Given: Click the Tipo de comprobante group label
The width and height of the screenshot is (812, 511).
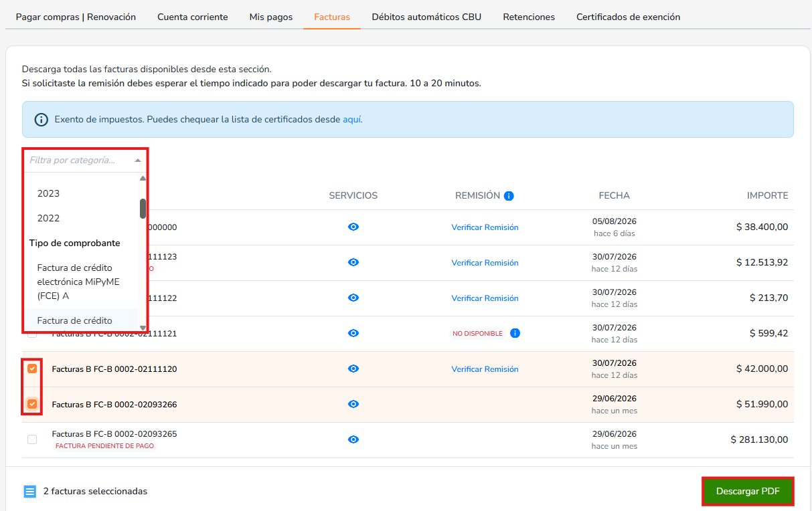Looking at the screenshot, I should pos(74,243).
